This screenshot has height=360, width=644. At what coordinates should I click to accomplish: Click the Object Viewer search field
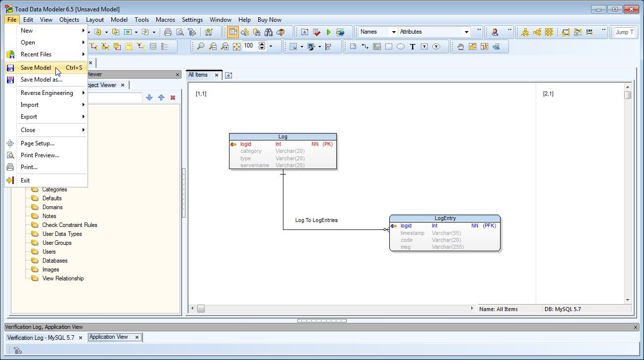pos(115,98)
